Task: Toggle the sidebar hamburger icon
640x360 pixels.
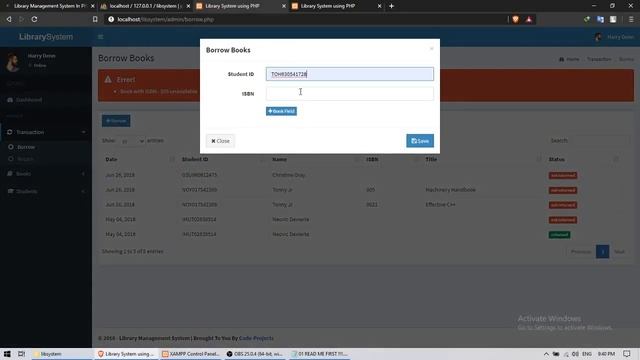Action: tap(100, 37)
